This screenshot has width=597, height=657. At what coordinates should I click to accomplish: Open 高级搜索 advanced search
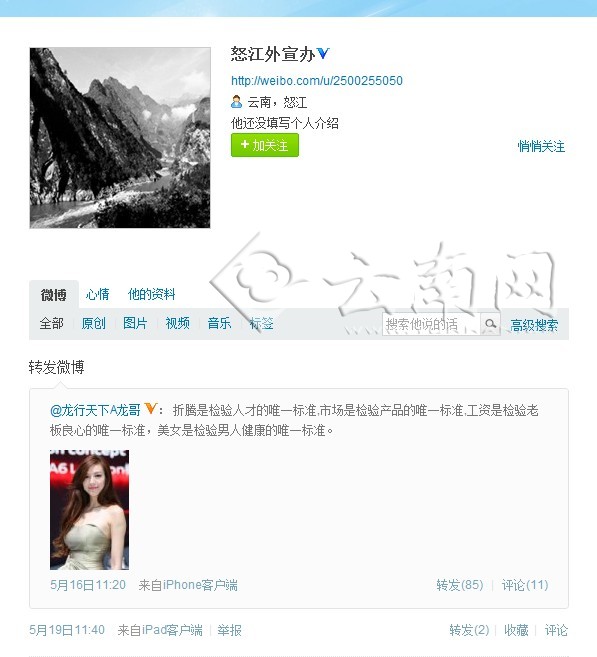[x=534, y=325]
